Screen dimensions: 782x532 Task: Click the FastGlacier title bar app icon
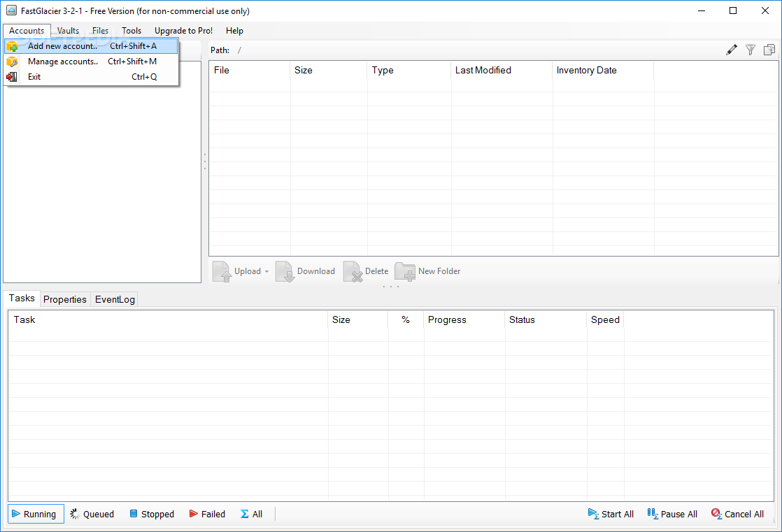click(x=11, y=10)
